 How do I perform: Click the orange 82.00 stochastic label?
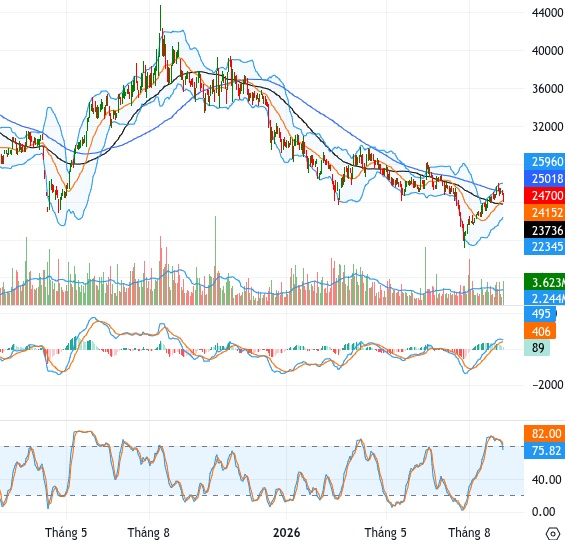click(544, 433)
